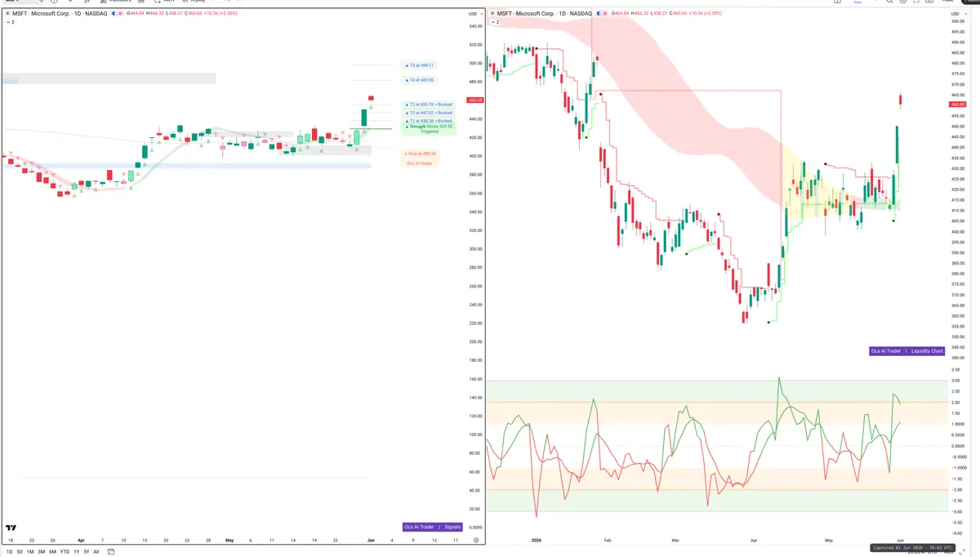Select the 6M time range button
This screenshot has height=557, width=980.
(x=52, y=551)
